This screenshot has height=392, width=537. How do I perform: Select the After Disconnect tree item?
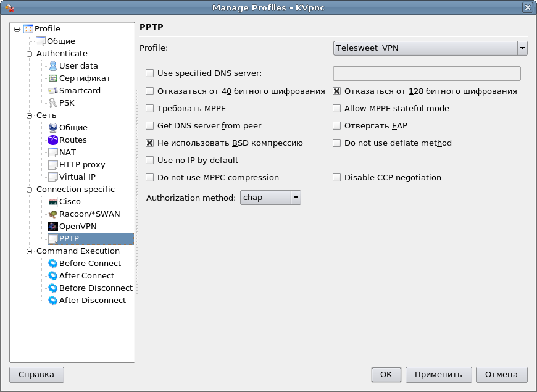coord(92,301)
